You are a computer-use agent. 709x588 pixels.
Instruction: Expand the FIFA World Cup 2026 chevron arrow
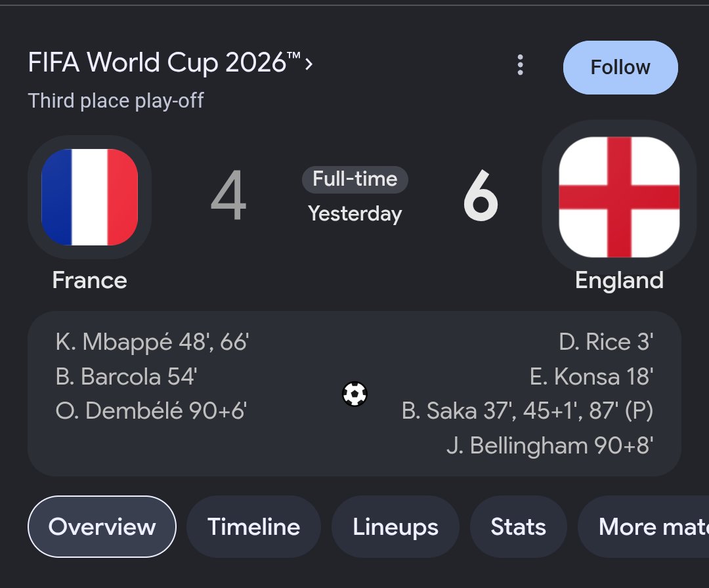coord(309,64)
